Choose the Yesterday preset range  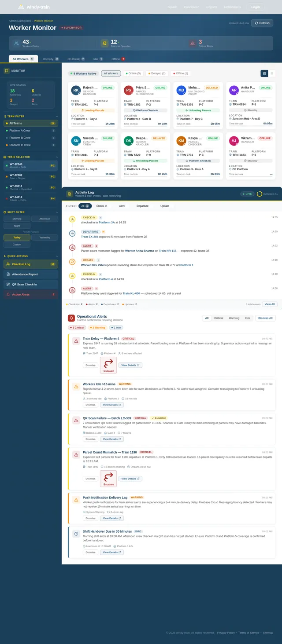point(45,238)
